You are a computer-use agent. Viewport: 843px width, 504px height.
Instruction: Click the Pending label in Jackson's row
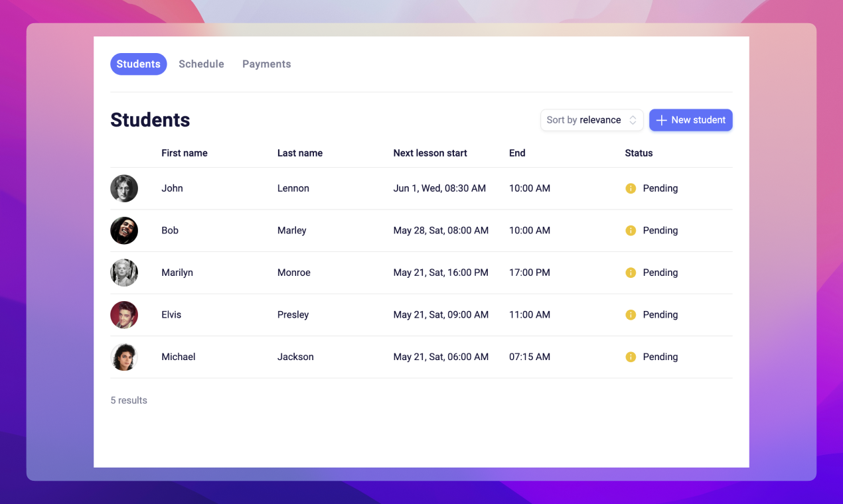pyautogui.click(x=660, y=357)
